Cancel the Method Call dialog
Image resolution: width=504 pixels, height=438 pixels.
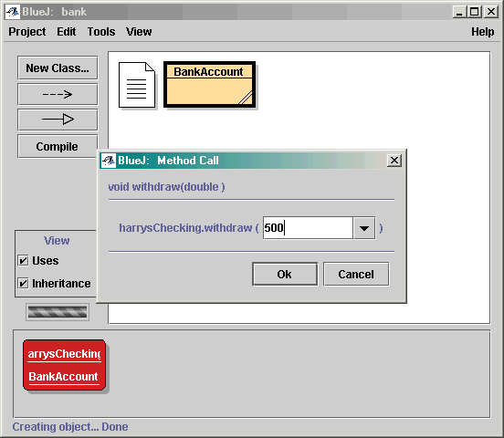[356, 274]
